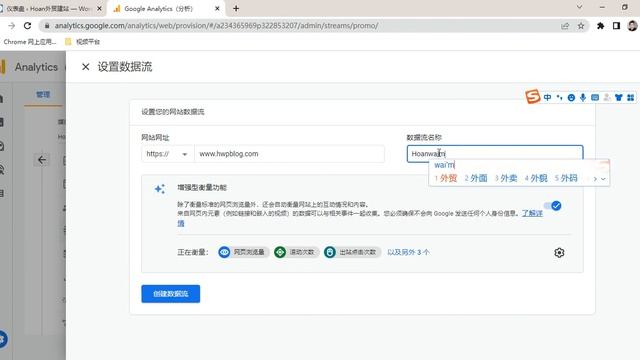Open Sogou toolbox grid icon
Viewport: 640px width, 360px height.
tap(631, 97)
